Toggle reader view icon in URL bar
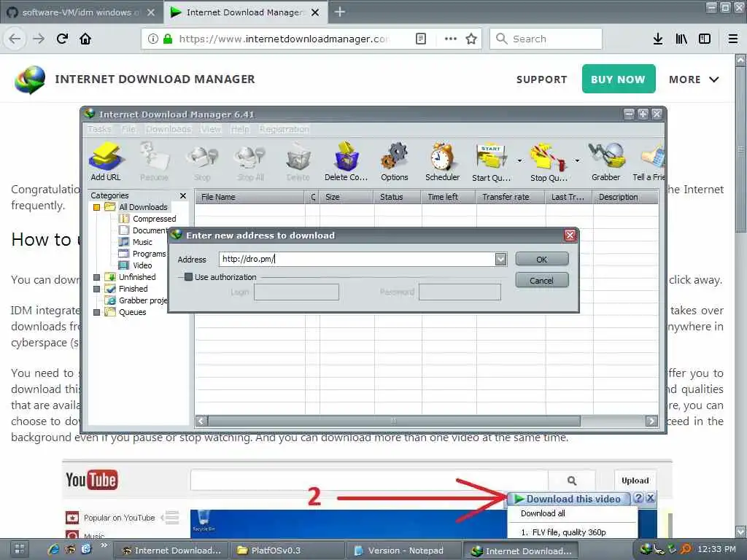The width and height of the screenshot is (747, 560). (x=421, y=39)
